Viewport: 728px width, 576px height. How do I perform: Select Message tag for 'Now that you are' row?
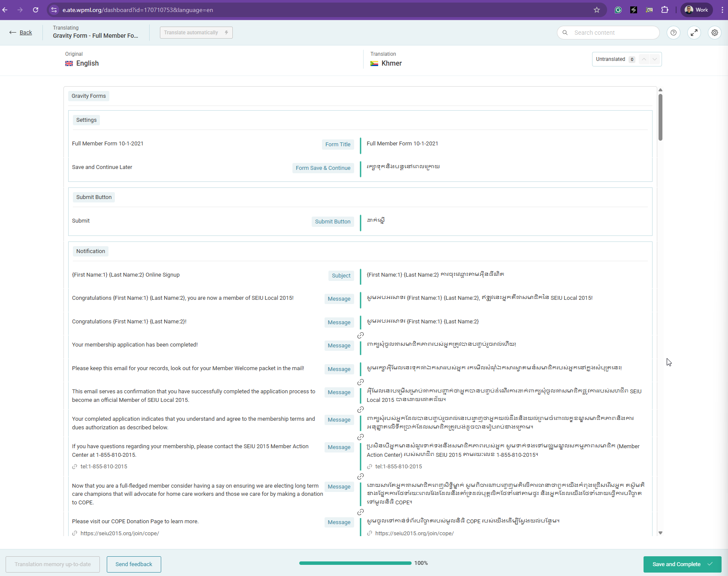pyautogui.click(x=339, y=487)
